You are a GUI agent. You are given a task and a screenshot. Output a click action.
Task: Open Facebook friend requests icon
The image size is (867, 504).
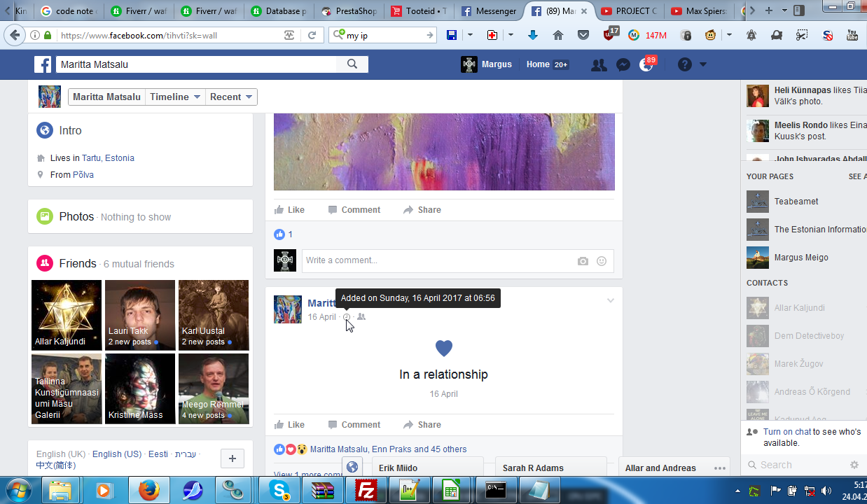click(x=599, y=64)
